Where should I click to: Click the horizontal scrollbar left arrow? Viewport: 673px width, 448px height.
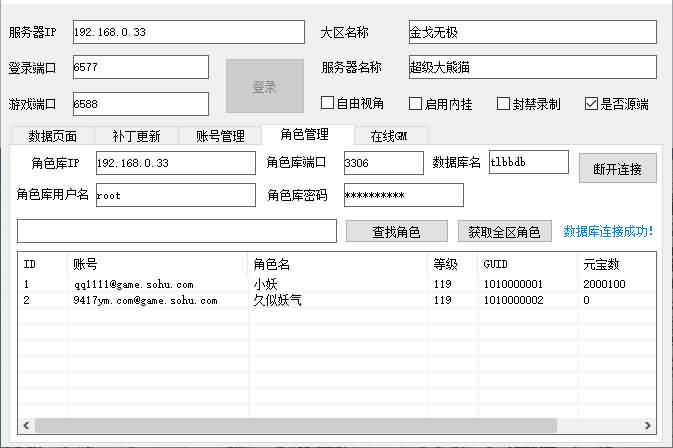tap(26, 426)
